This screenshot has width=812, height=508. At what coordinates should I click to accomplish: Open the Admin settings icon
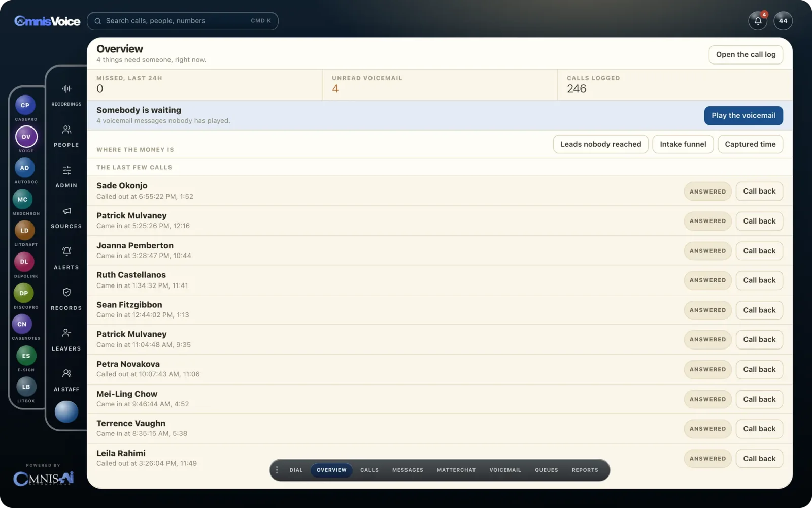(x=66, y=170)
